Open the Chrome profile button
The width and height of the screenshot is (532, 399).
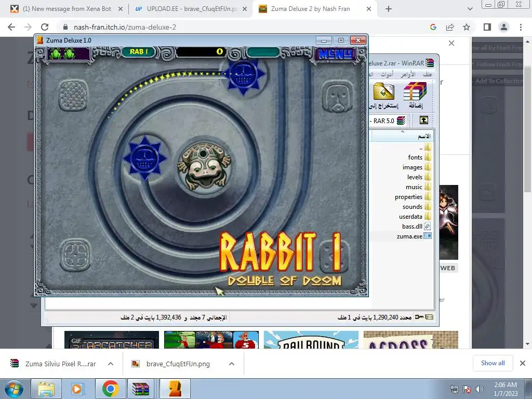(x=504, y=27)
